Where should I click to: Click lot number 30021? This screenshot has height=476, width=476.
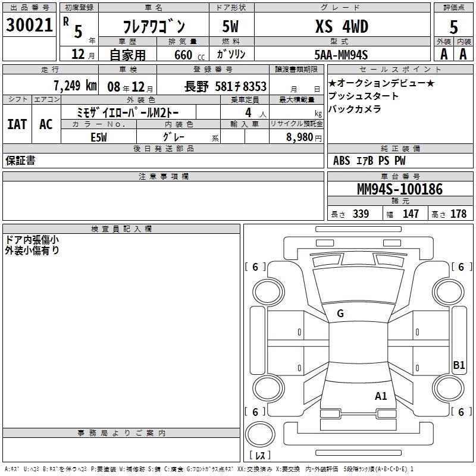pos(29,25)
